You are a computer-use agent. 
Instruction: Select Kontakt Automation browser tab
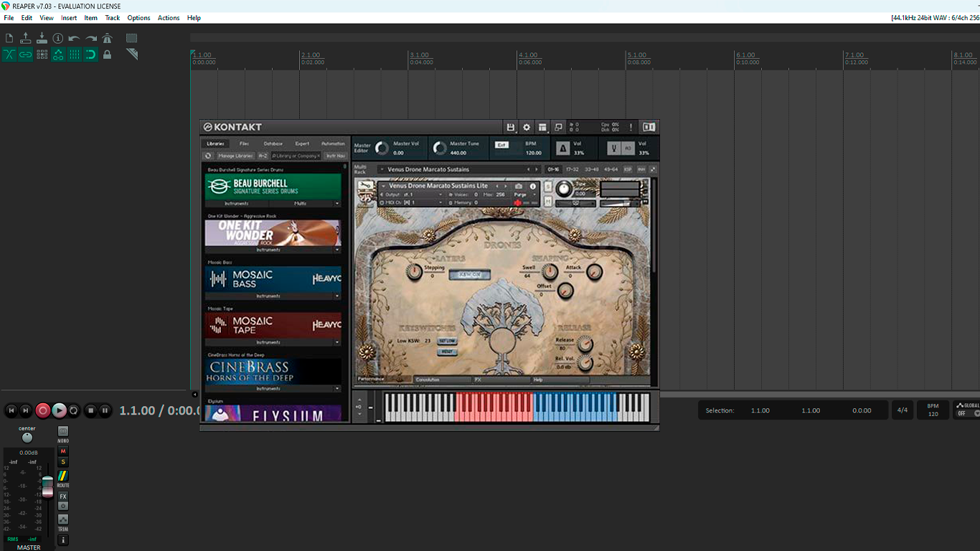333,143
